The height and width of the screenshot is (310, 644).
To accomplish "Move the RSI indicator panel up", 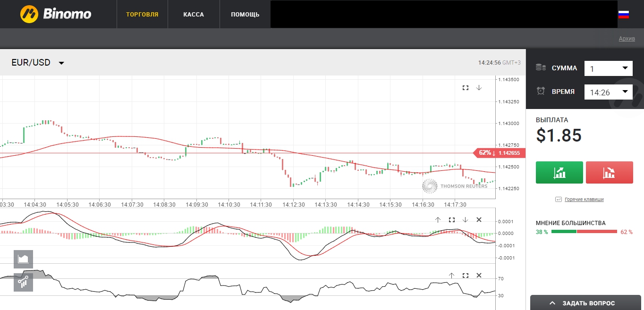I will pyautogui.click(x=451, y=276).
